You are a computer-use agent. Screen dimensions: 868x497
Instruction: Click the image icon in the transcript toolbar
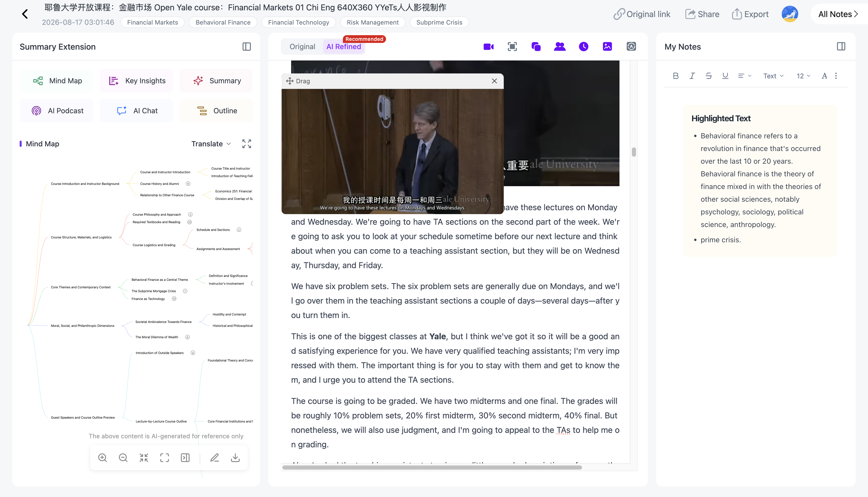coord(608,47)
